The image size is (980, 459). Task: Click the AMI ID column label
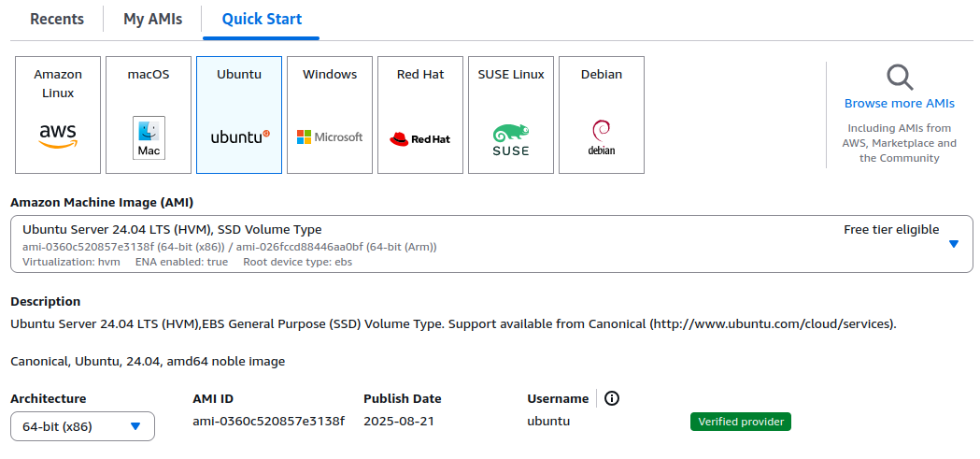(x=213, y=398)
